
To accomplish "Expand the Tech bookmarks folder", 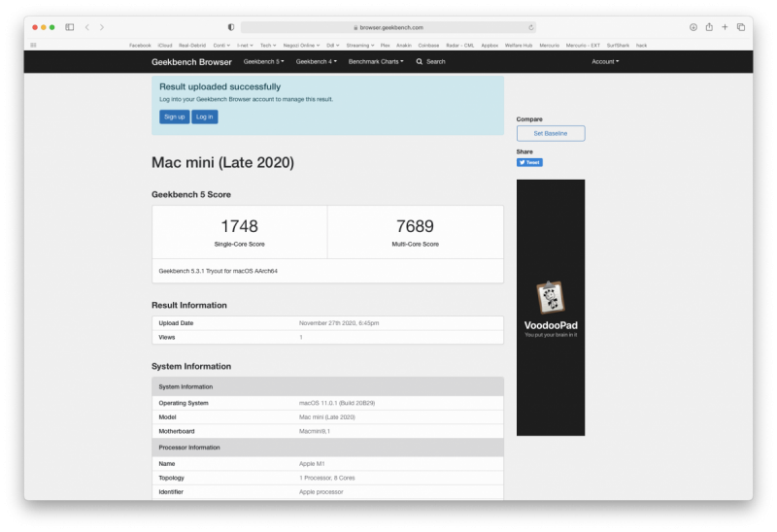I will (x=268, y=45).
